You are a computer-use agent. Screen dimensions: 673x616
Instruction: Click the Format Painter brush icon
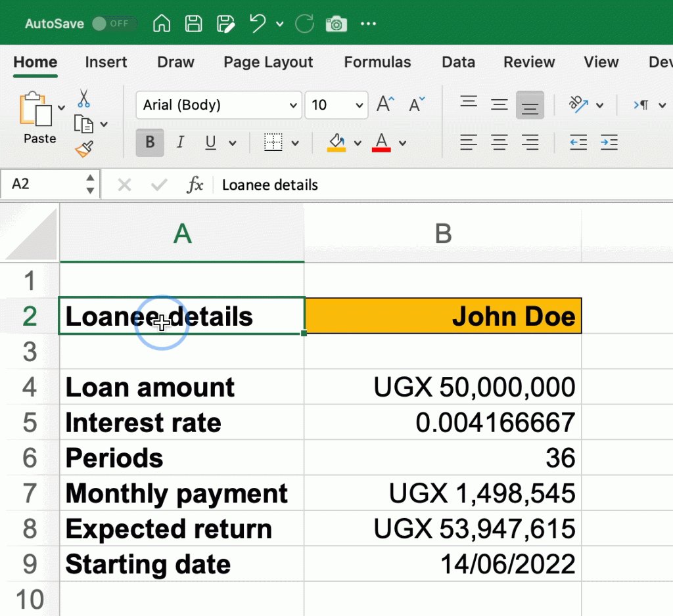(84, 150)
